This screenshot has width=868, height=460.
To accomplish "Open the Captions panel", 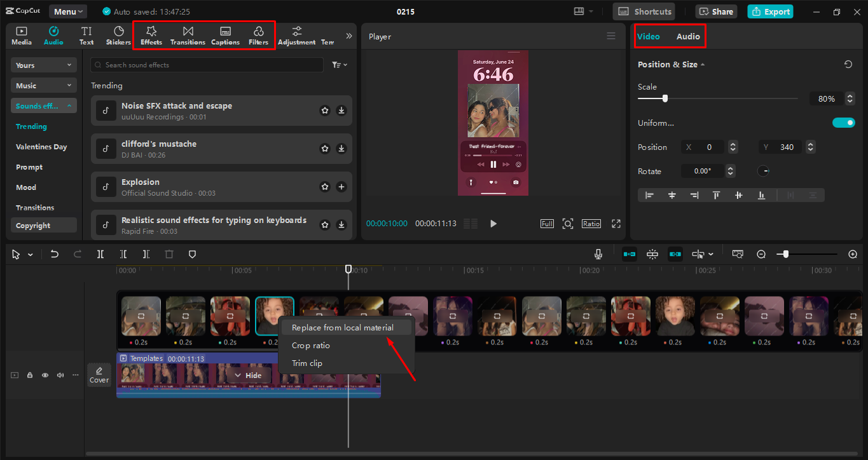I will (225, 35).
